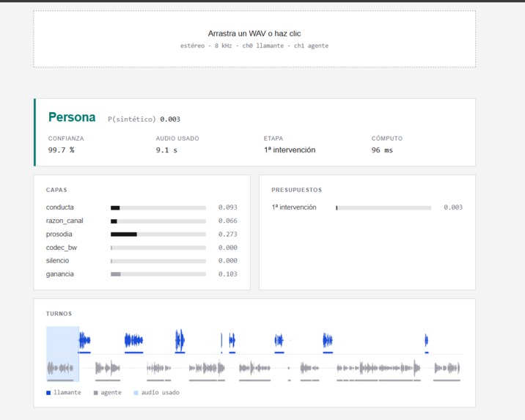Image resolution: width=525 pixels, height=420 pixels.
Task: Click the second blue caller waveform burst
Action: (x=133, y=341)
